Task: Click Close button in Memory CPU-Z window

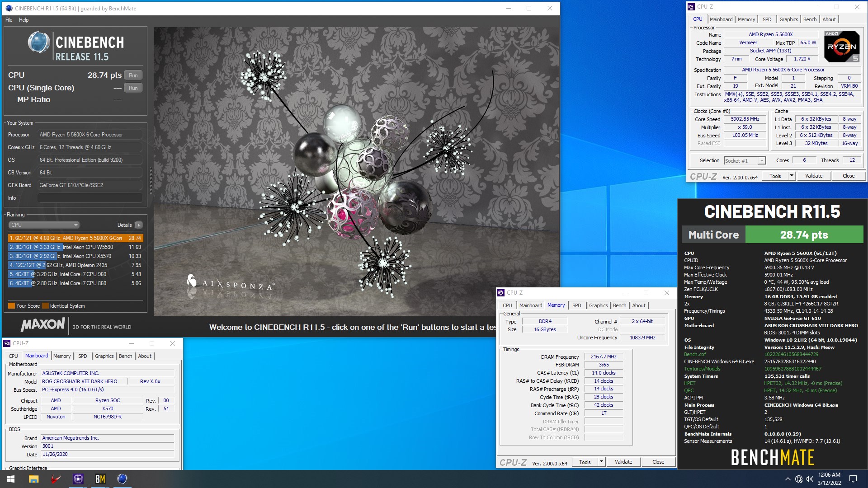Action: (x=658, y=462)
